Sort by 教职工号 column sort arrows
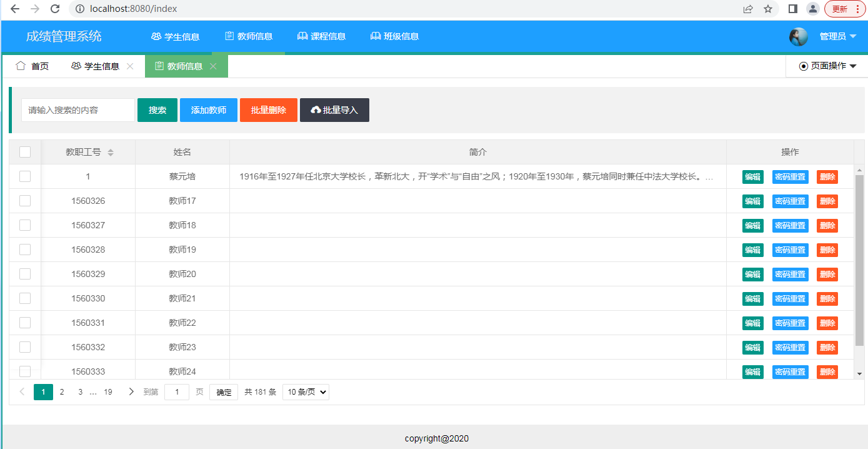Image resolution: width=868 pixels, height=449 pixels. (111, 153)
